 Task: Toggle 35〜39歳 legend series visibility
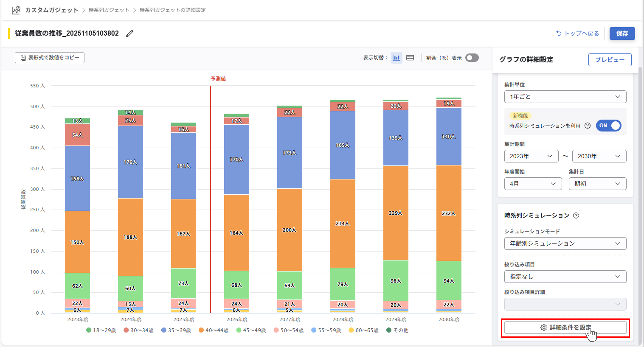coord(176,330)
